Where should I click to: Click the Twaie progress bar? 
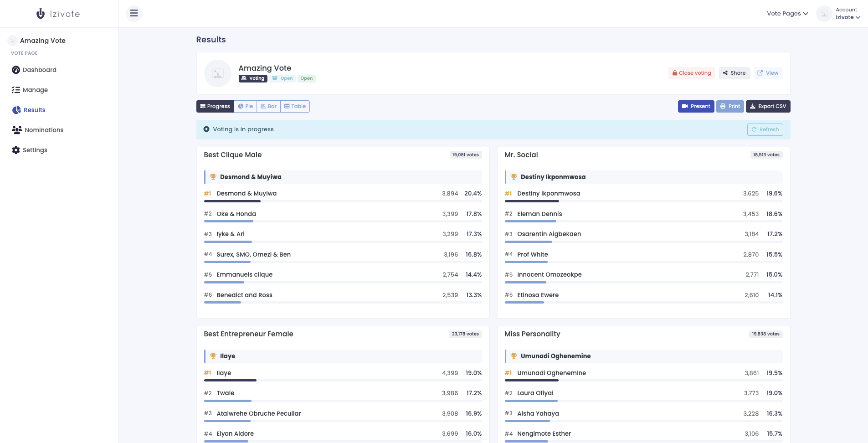tap(343, 401)
